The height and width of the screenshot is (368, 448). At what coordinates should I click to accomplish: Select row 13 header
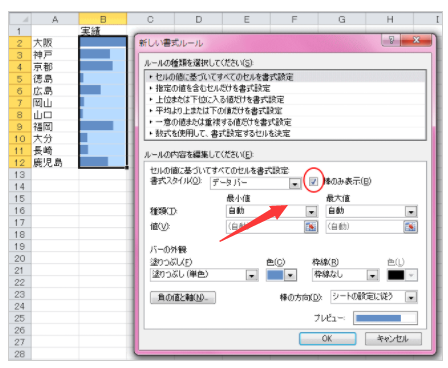pos(20,174)
